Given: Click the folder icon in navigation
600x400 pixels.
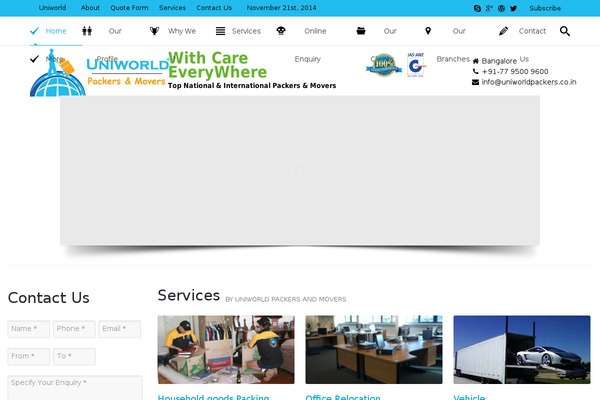Looking at the screenshot, I should [361, 31].
